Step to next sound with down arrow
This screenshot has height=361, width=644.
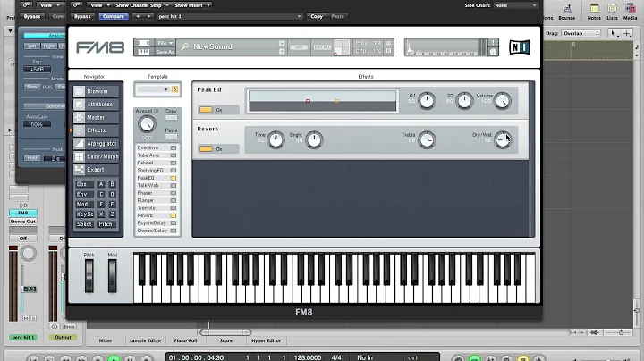282,52
